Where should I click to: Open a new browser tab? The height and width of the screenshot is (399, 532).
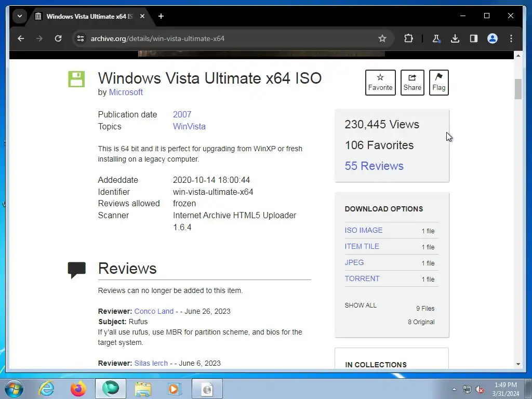point(161,16)
